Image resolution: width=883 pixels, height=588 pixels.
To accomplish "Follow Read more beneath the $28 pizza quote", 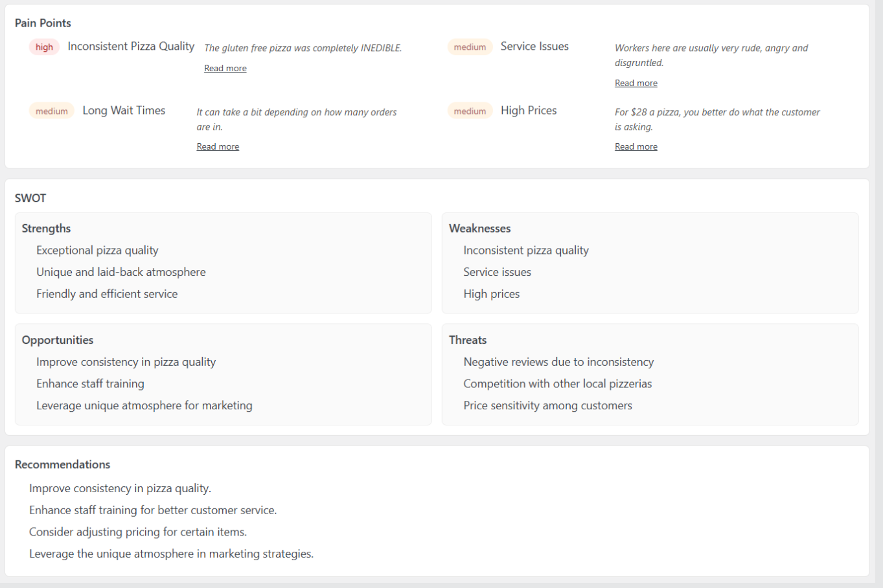I will coord(636,146).
